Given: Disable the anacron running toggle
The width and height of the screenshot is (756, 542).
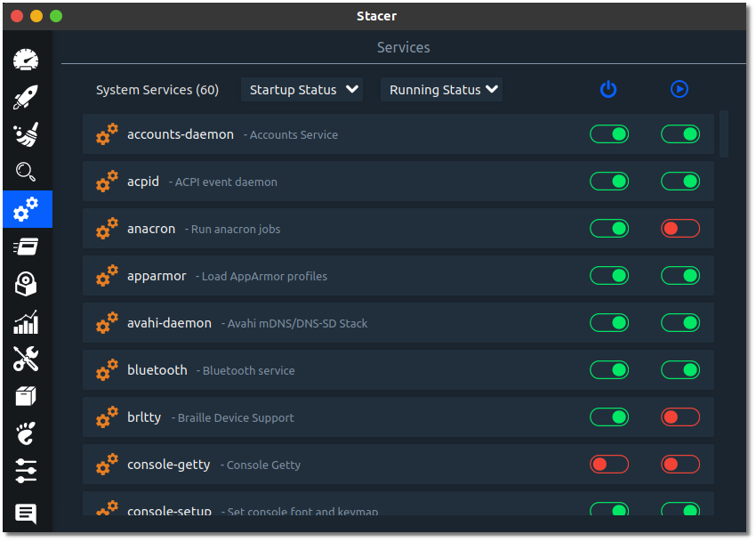Looking at the screenshot, I should [x=680, y=228].
